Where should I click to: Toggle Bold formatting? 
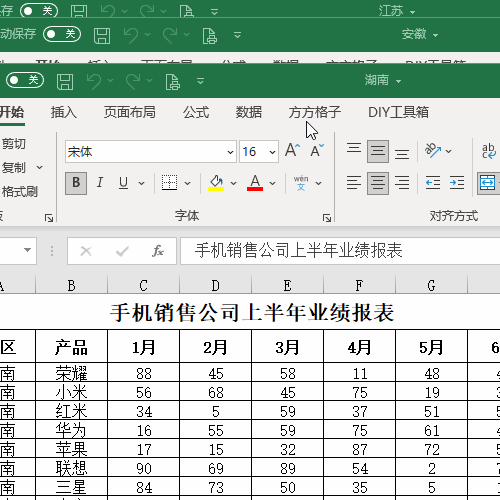[76, 183]
